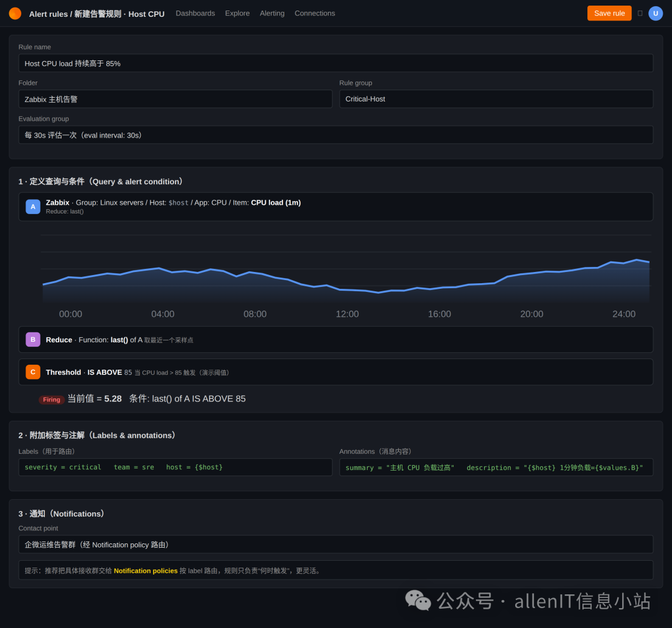
Task: Open the Alerting menu item
Action: click(272, 13)
